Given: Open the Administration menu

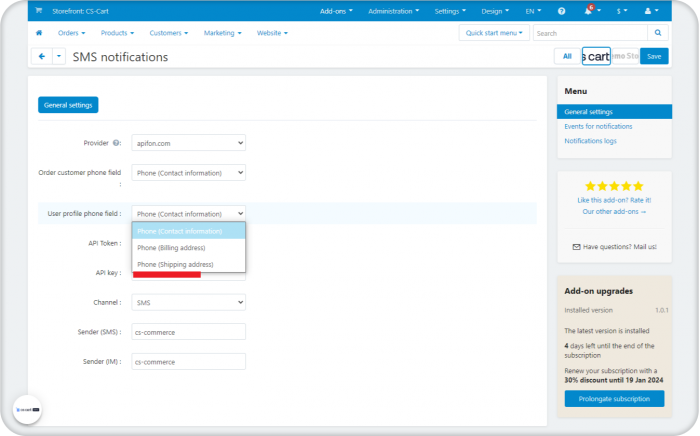Looking at the screenshot, I should (x=393, y=11).
